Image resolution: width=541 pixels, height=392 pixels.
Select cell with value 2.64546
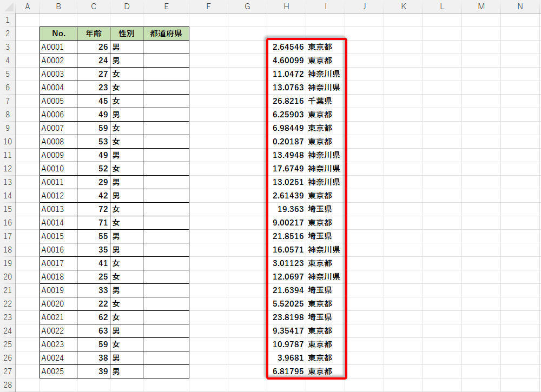pos(286,47)
